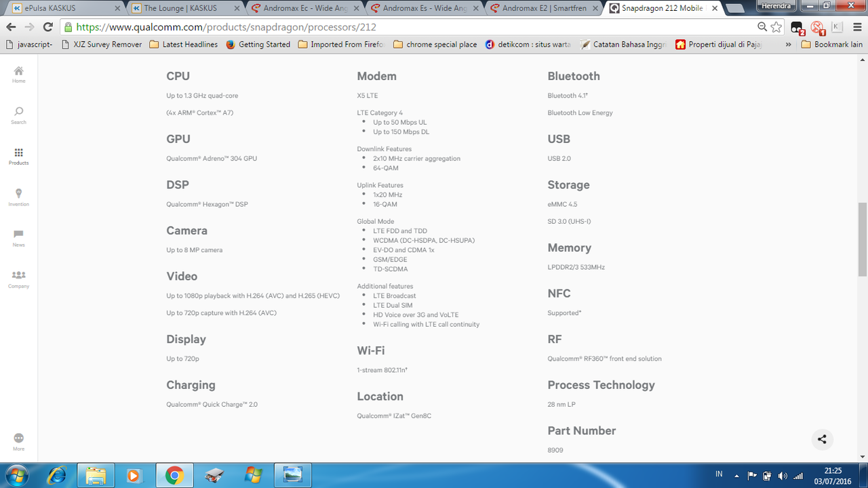This screenshot has width=868, height=488.
Task: Click the black extension icon with badge 2
Action: [797, 28]
